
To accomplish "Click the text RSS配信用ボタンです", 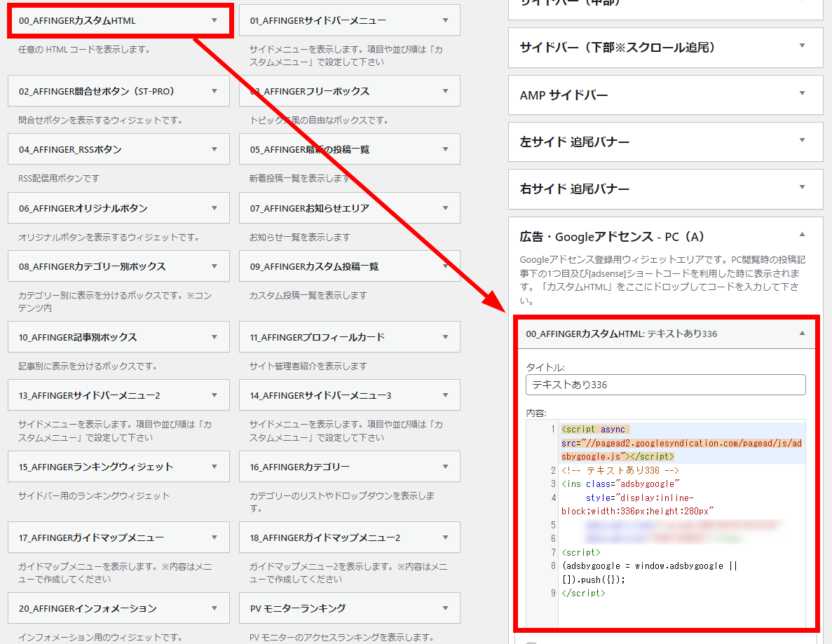I will [x=59, y=178].
